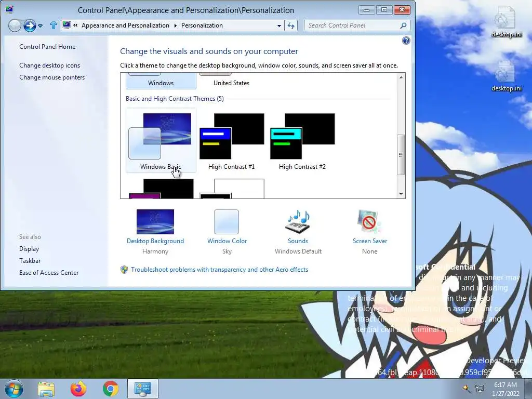Screen dimensions: 532x399
Task: Select the High Contrast #2 theme
Action: tap(302, 140)
